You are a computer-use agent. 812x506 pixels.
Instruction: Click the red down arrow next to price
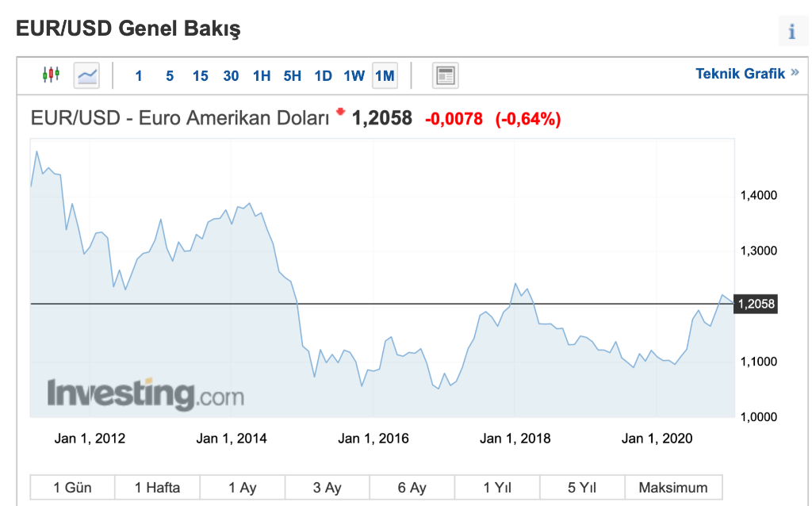point(340,111)
